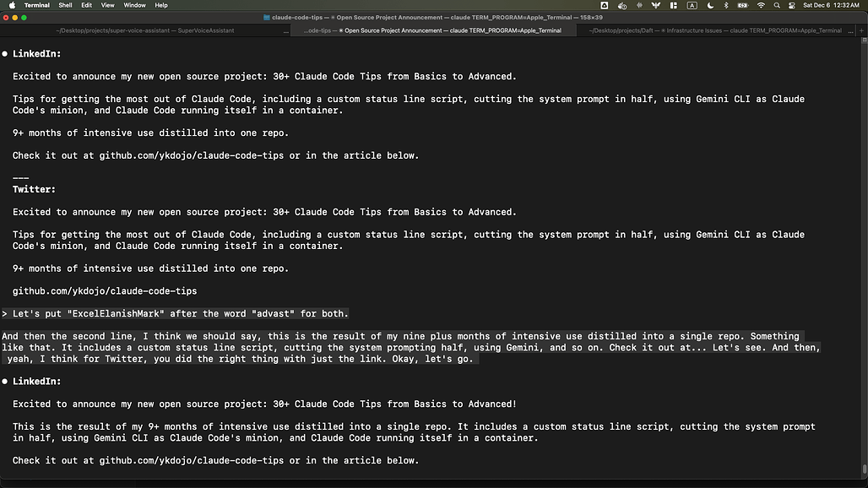
Task: Open the View menu
Action: (x=107, y=5)
